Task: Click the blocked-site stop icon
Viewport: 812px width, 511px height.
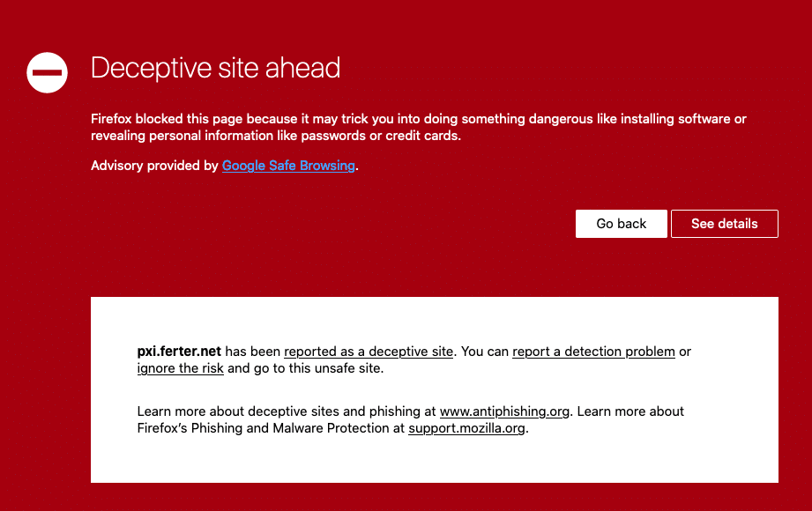Action: [x=47, y=72]
